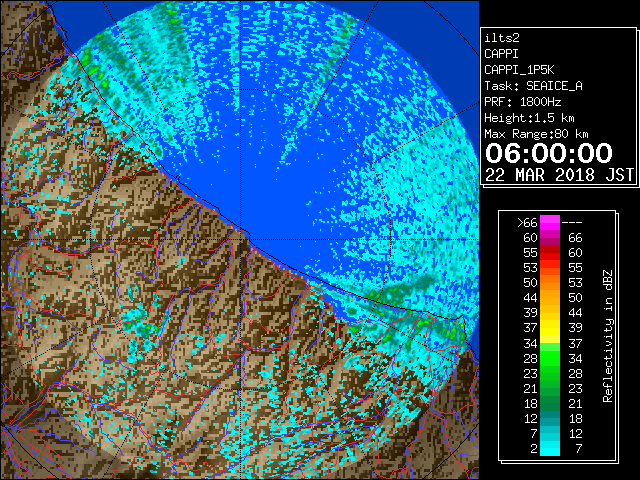Click the yellow 37–39 dBZ color band

point(550,328)
